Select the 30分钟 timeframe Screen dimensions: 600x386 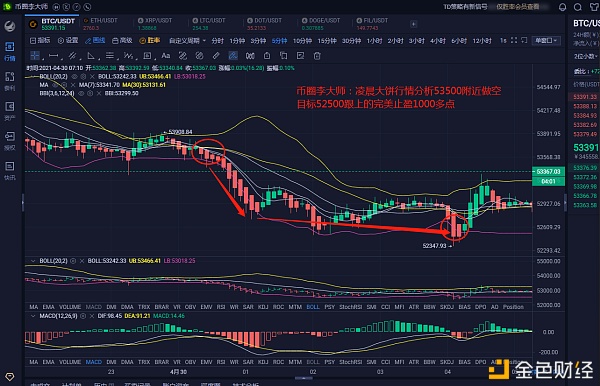point(351,41)
